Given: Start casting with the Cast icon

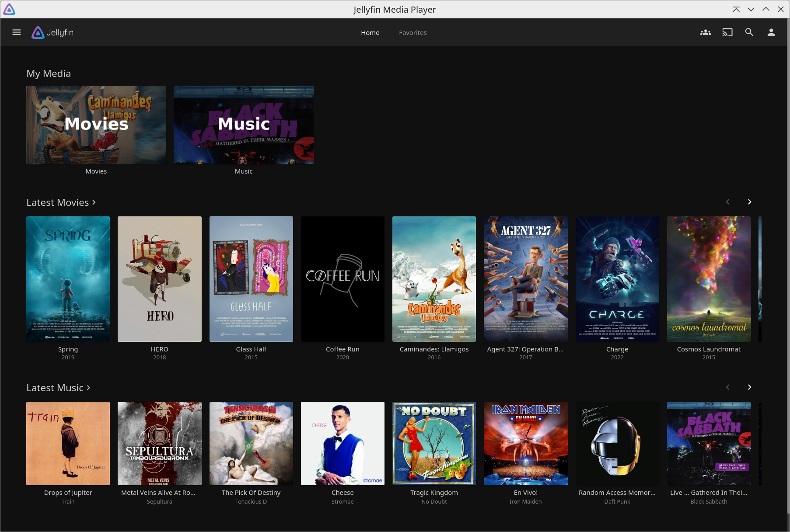Looking at the screenshot, I should tap(727, 32).
